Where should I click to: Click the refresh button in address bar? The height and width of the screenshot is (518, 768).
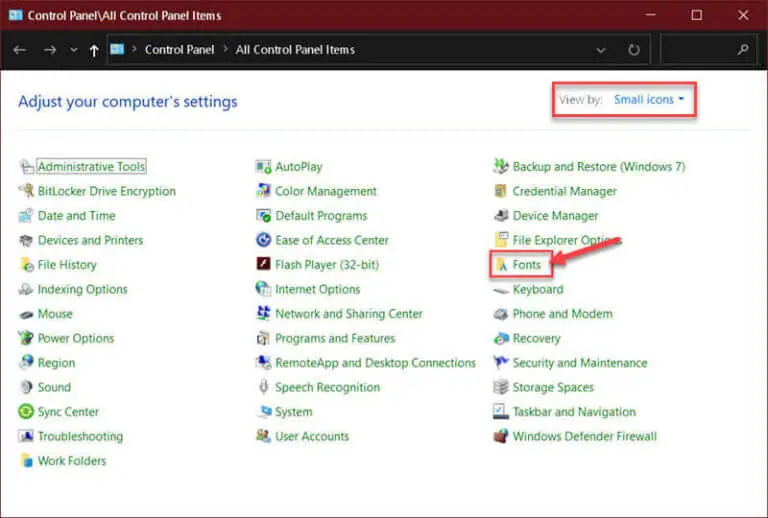click(634, 50)
